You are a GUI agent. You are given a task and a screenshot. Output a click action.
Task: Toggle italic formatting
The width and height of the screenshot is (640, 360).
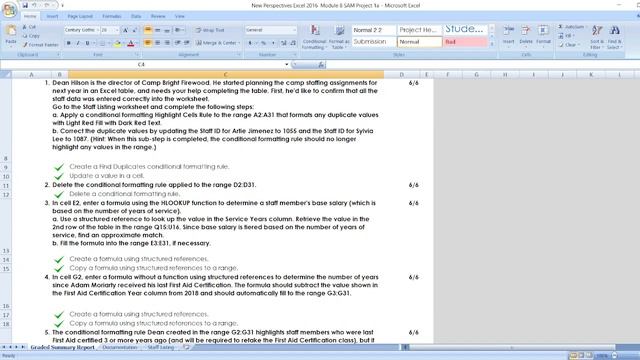tap(78, 43)
